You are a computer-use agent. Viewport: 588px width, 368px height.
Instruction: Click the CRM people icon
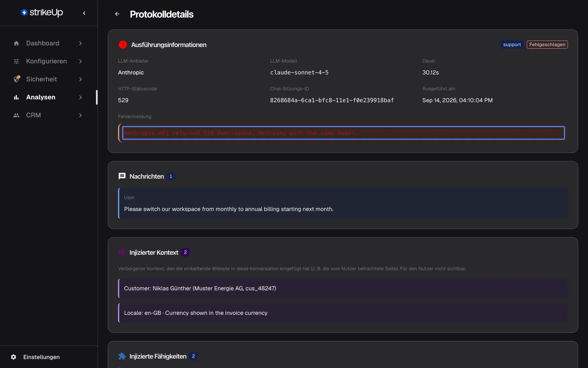[x=16, y=115]
